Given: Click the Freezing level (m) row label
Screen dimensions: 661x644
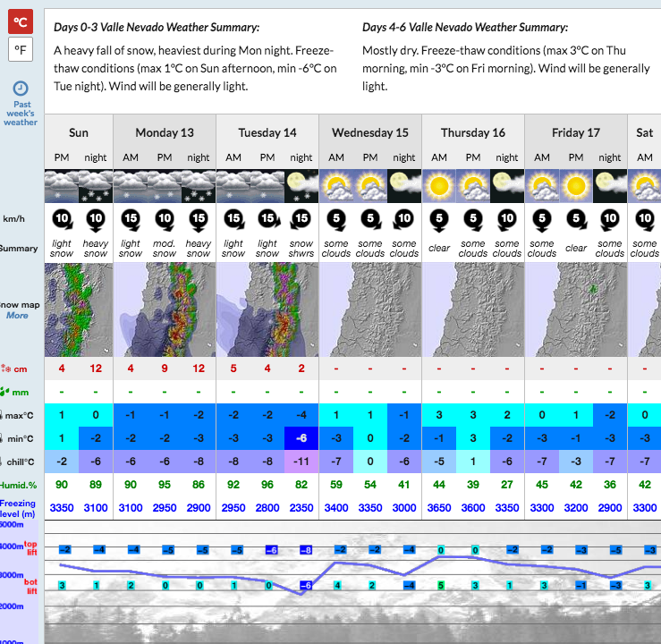Looking at the screenshot, I should tap(18, 508).
